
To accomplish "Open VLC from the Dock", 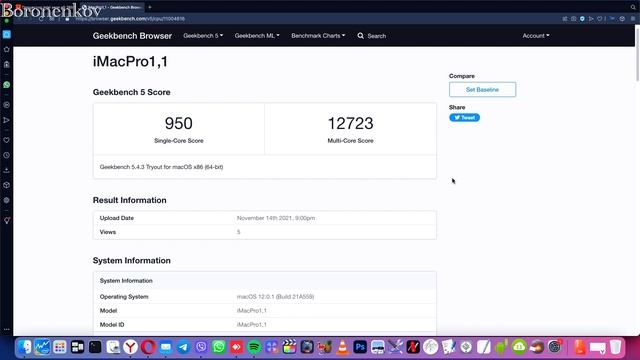I will (342, 347).
